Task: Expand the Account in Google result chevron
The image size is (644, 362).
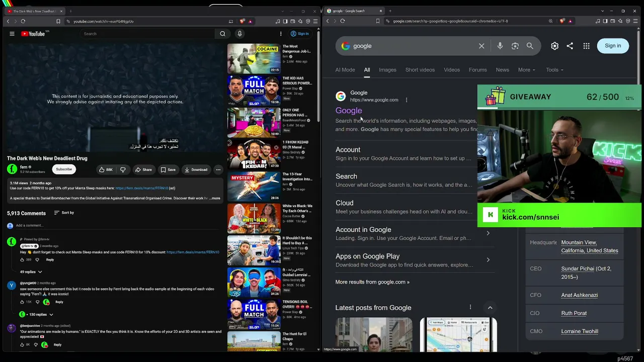Action: [x=488, y=233]
